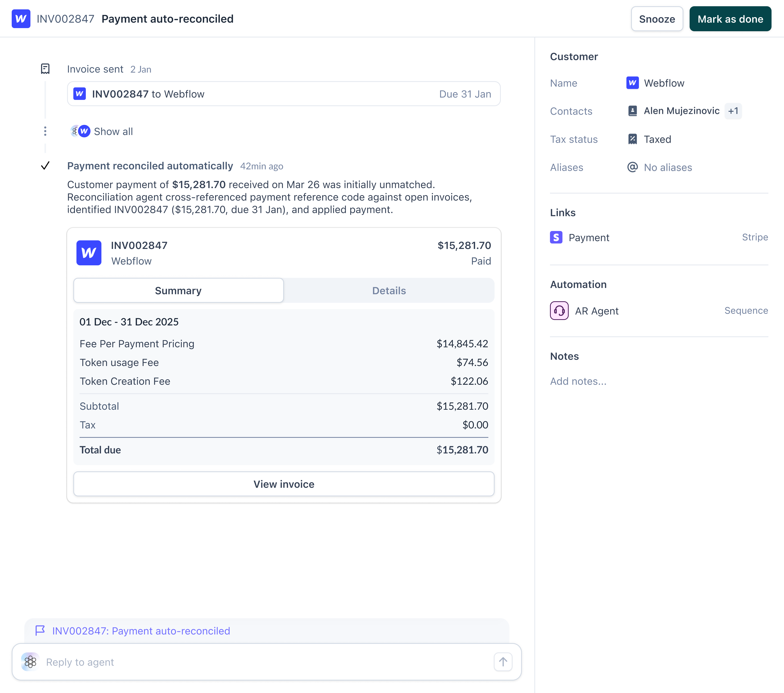Image resolution: width=784 pixels, height=693 pixels.
Task: Click the contact card icon by Alen Mujezinovic
Action: 632,111
